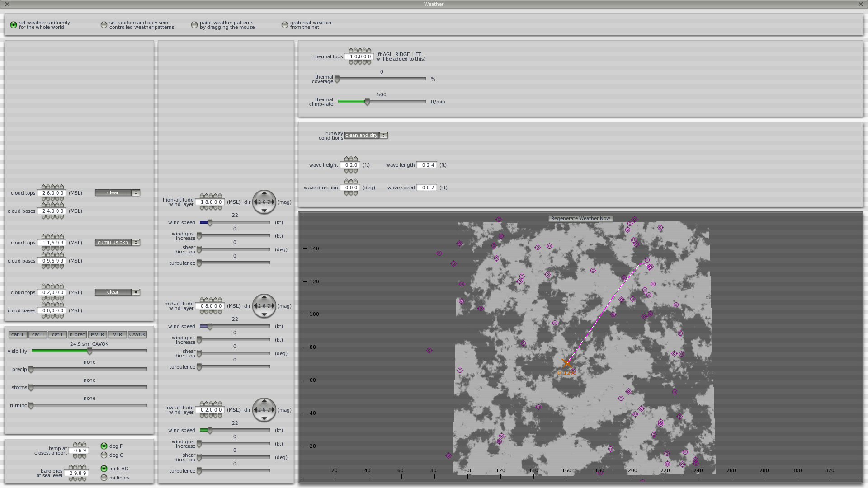Viewport: 868px width, 488px height.
Task: Open cumulus bkn cloud type dropdown
Action: (x=118, y=243)
